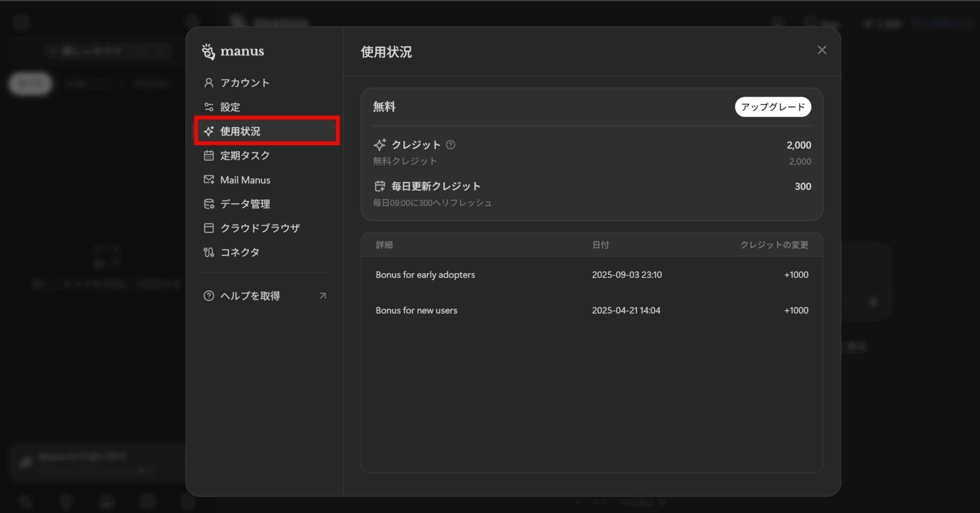
Task: Click the 詳細 column header
Action: (x=384, y=245)
